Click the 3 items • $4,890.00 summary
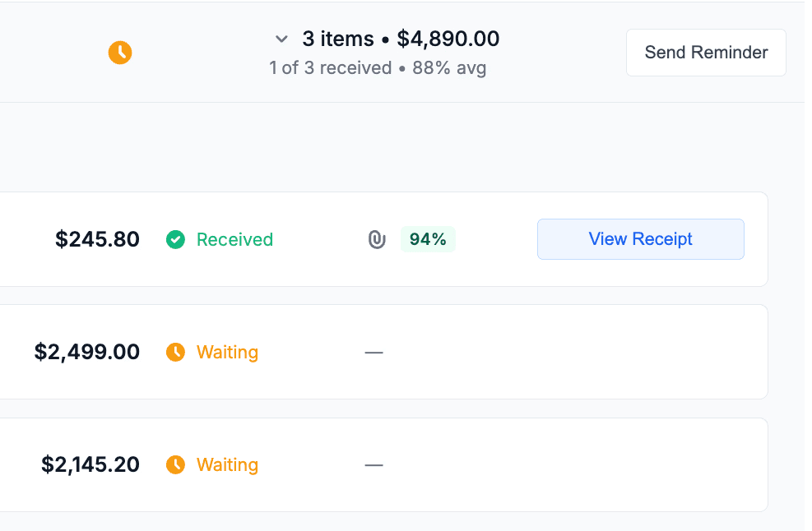This screenshot has height=531, width=812. (x=401, y=39)
